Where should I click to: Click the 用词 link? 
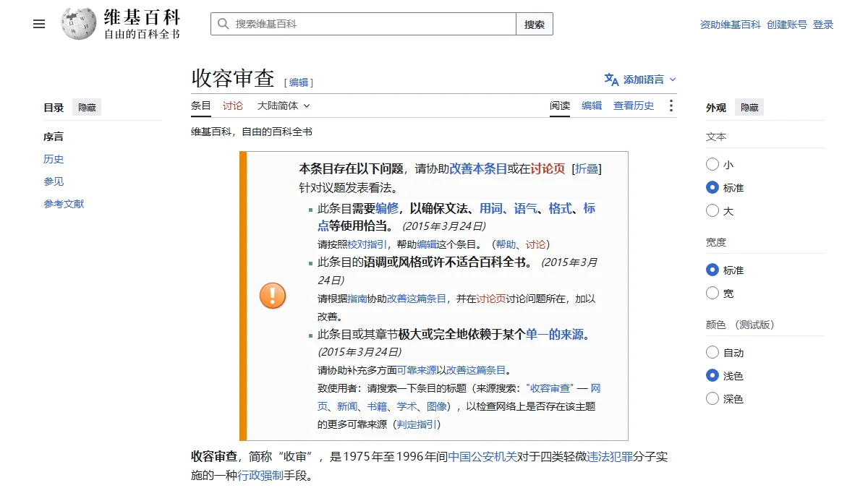tap(491, 208)
